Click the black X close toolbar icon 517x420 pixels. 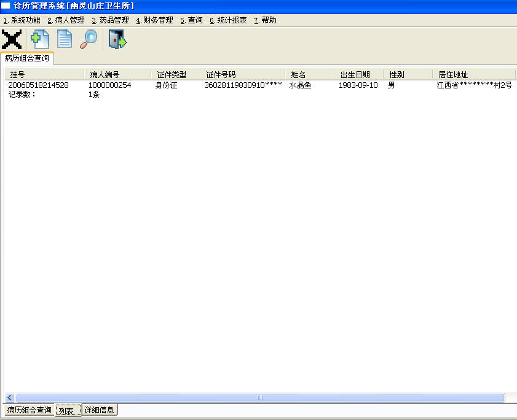tap(12, 39)
